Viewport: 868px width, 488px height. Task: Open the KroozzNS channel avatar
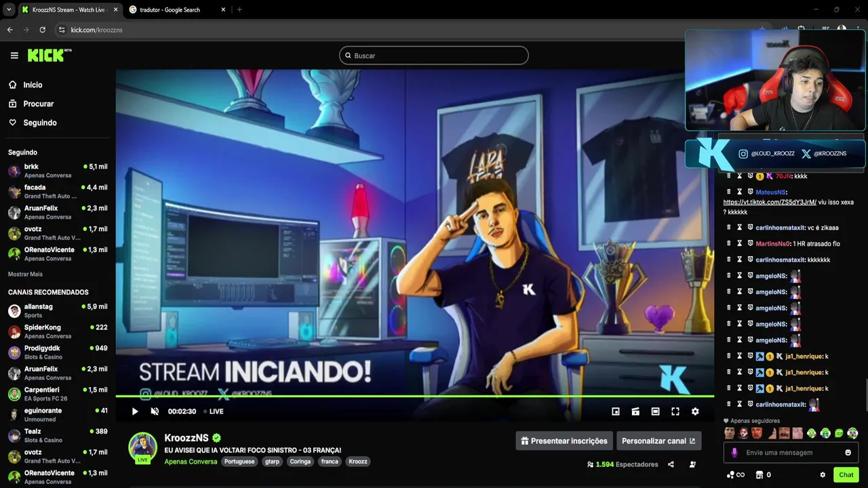pos(142,447)
